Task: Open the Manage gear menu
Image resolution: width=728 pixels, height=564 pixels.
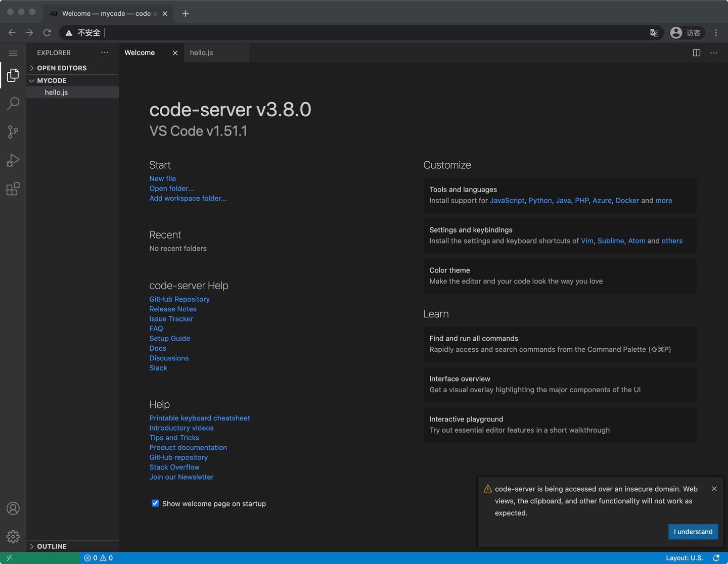Action: pyautogui.click(x=13, y=537)
